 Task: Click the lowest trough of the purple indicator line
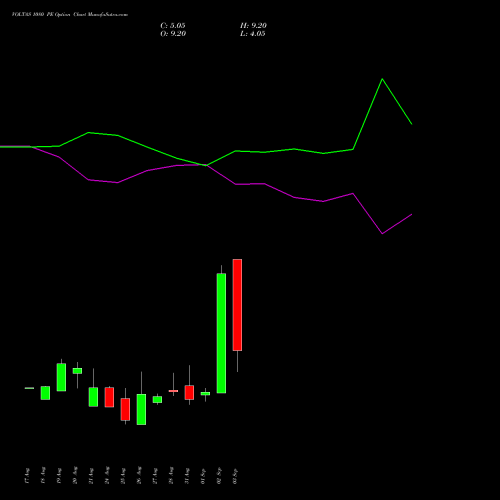(382, 234)
